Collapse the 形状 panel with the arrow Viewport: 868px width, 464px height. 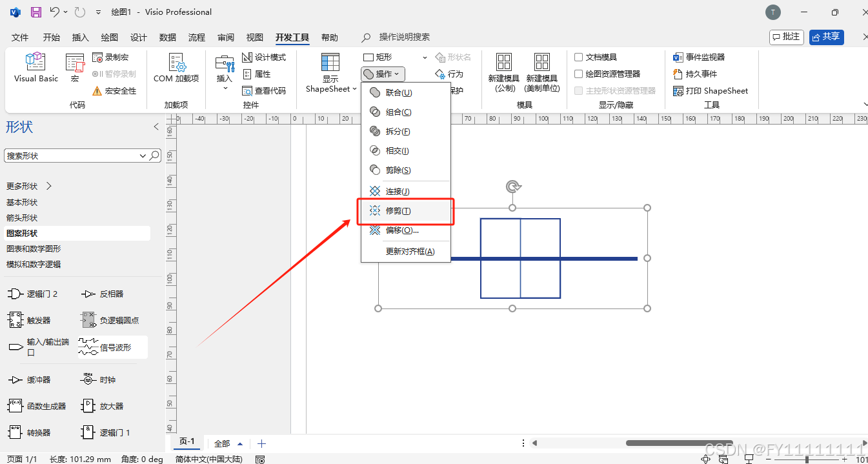(x=156, y=126)
